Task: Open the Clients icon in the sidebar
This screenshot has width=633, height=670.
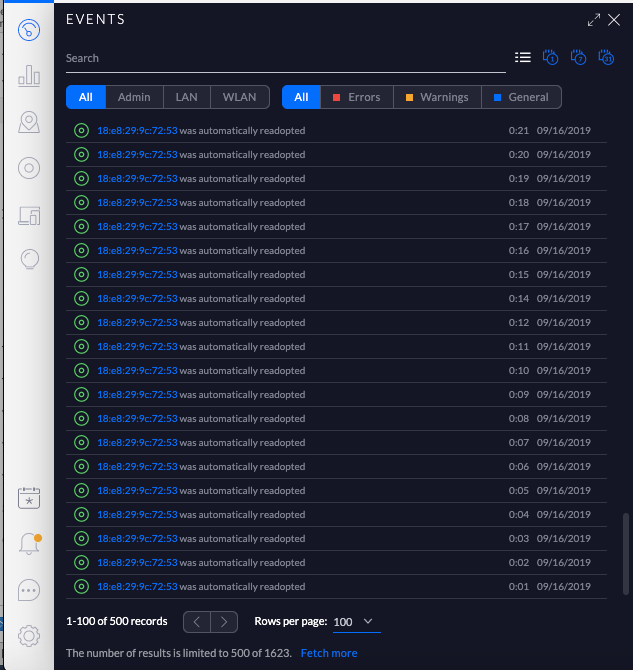Action: click(29, 215)
